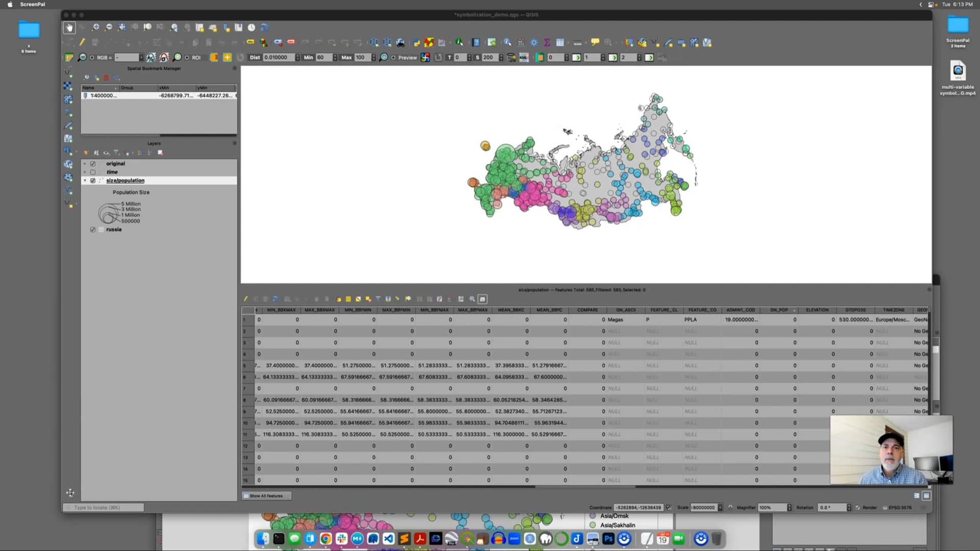Viewport: 980px width, 551px height.
Task: Toggle Editing in the attribute table toolbar
Action: coord(246,299)
